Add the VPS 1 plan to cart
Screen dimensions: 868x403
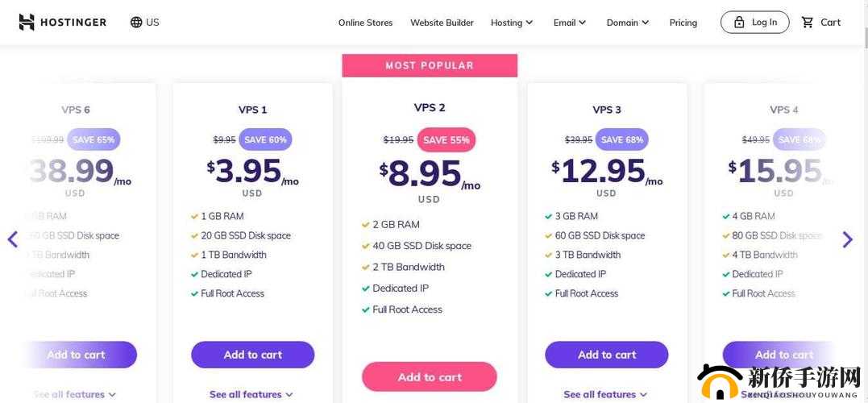tap(252, 355)
